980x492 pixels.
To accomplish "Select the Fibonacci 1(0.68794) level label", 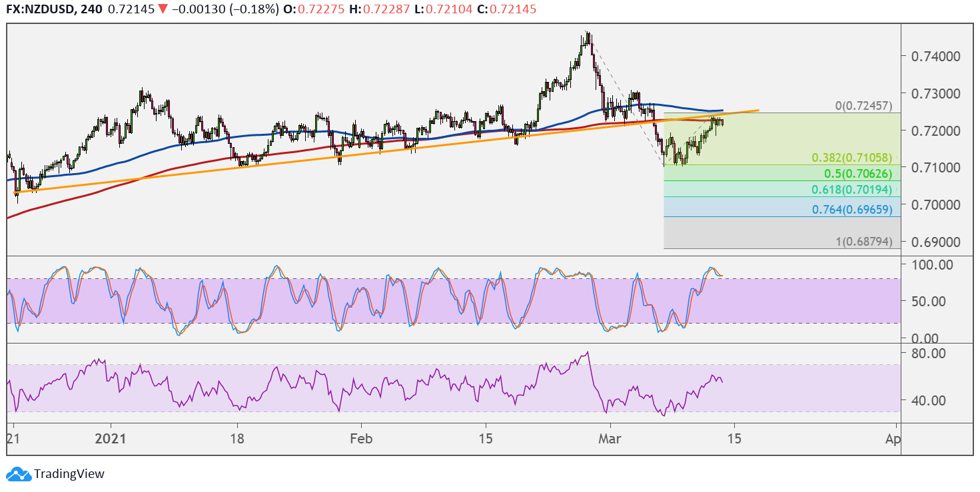I will click(x=863, y=241).
